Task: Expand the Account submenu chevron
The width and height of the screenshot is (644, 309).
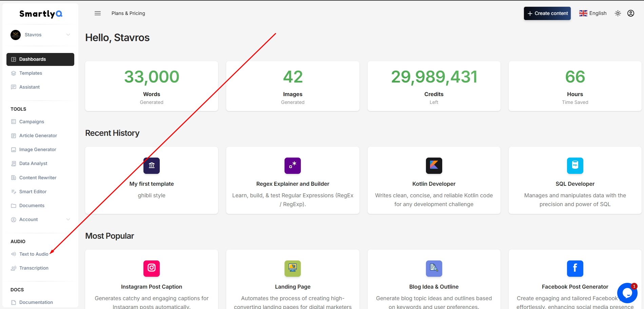Action: [x=68, y=219]
